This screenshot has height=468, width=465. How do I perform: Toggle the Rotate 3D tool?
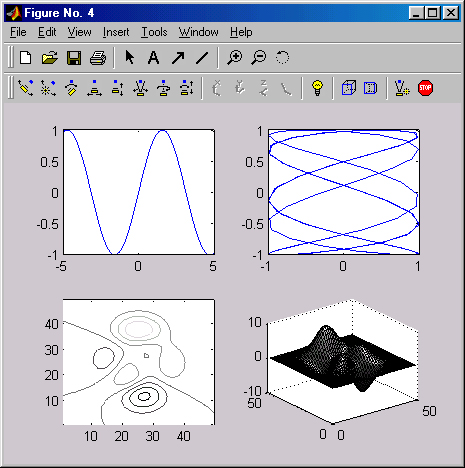tap(282, 58)
